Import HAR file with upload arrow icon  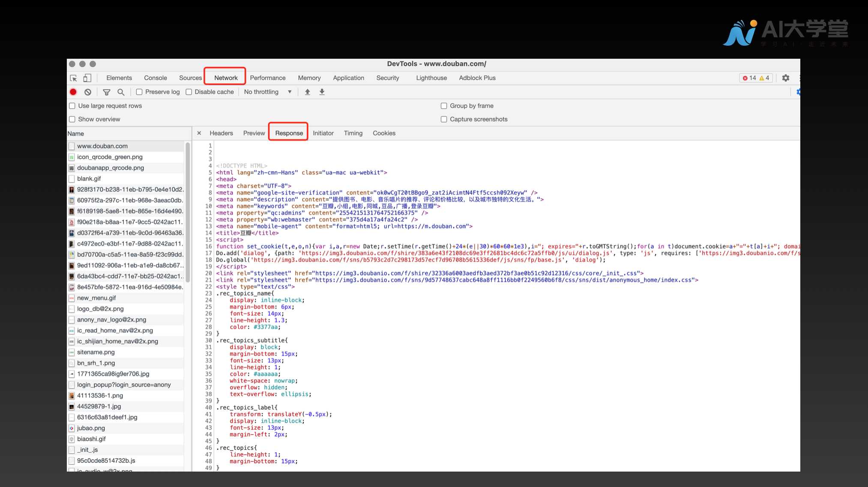pyautogui.click(x=308, y=92)
